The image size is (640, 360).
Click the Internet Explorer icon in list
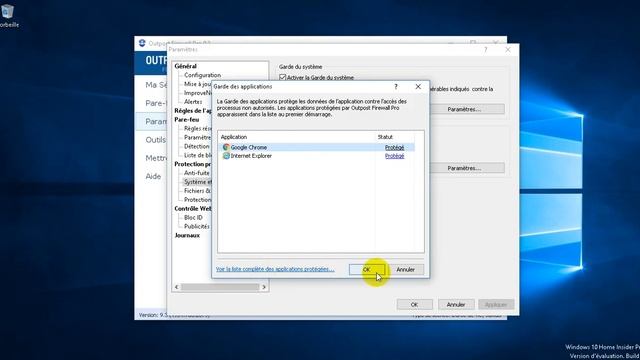click(226, 156)
